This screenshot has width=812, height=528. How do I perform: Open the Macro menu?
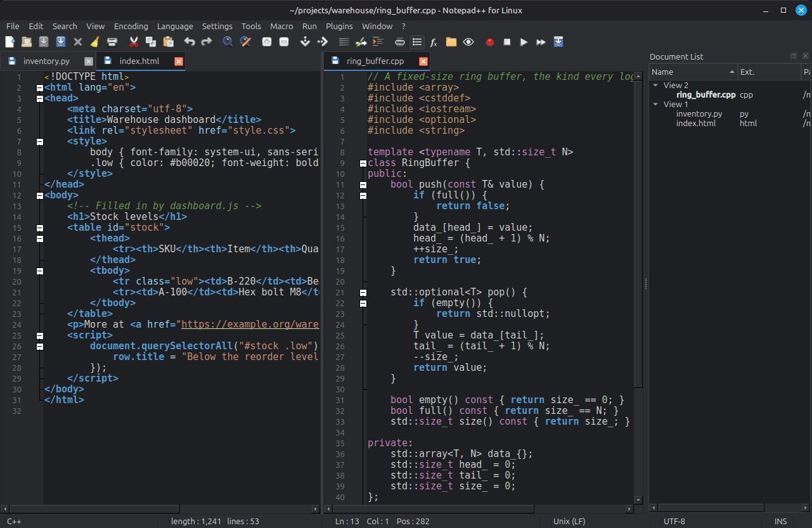click(281, 26)
